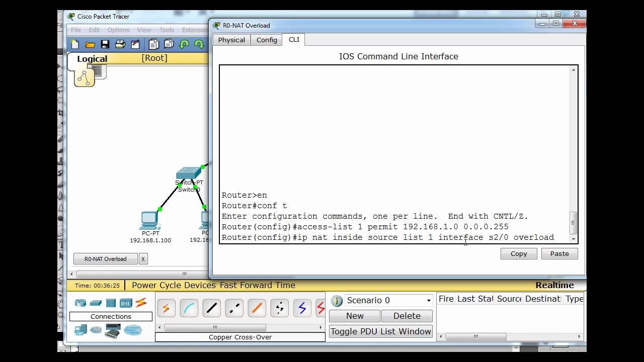Select Routers device category icon

coord(80,303)
